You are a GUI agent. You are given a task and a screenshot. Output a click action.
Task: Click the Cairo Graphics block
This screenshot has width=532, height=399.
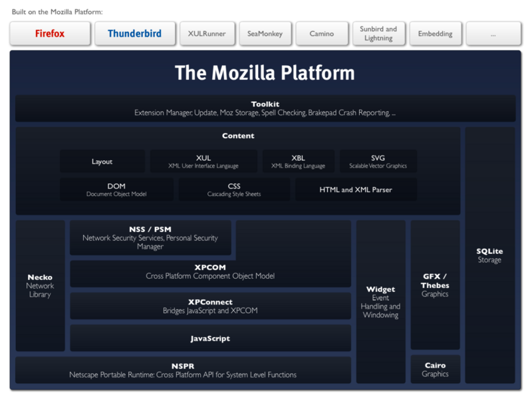click(435, 369)
